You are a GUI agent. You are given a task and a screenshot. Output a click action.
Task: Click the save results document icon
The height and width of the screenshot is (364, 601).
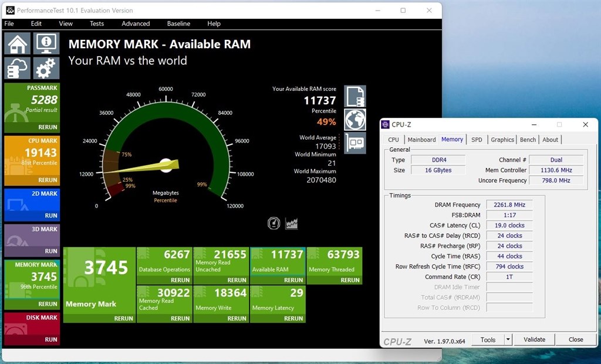tap(355, 96)
